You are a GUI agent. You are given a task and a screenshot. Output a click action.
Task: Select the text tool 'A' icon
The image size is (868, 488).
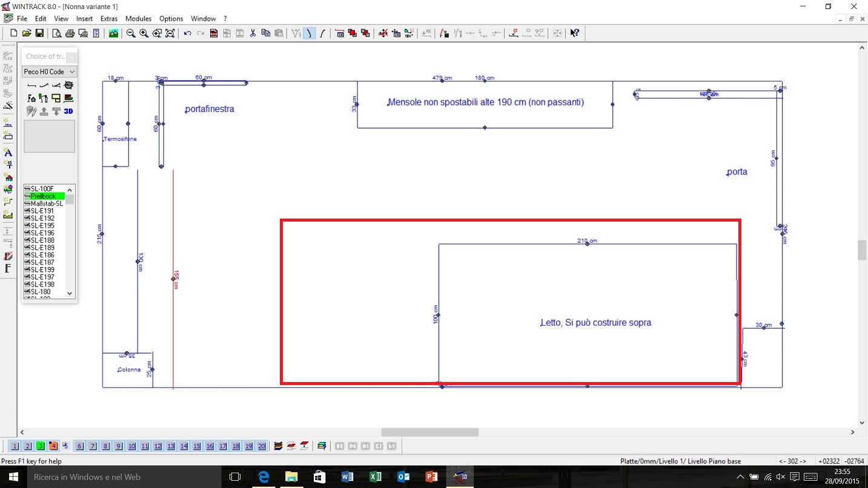coord(8,153)
